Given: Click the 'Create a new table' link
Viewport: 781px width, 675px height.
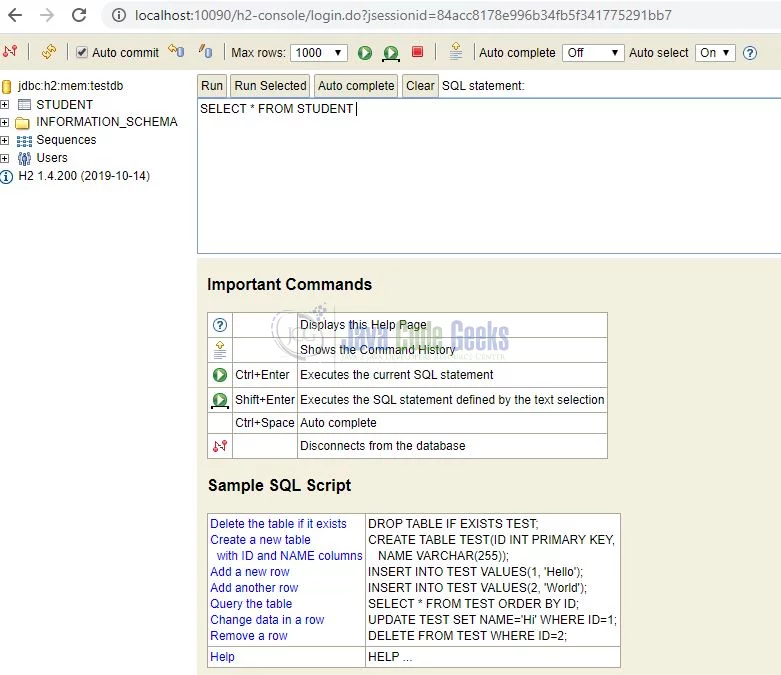Looking at the screenshot, I should pyautogui.click(x=260, y=540).
